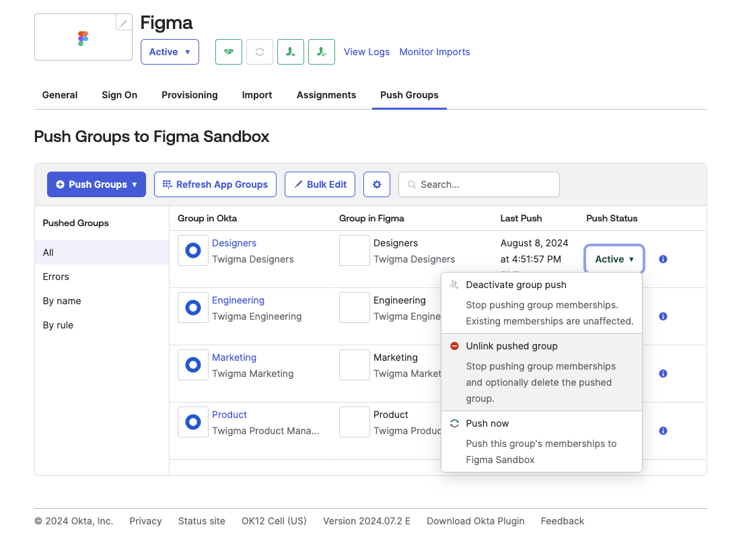The width and height of the screenshot is (755, 560).
Task: Click the Push Status column header
Action: coord(612,218)
